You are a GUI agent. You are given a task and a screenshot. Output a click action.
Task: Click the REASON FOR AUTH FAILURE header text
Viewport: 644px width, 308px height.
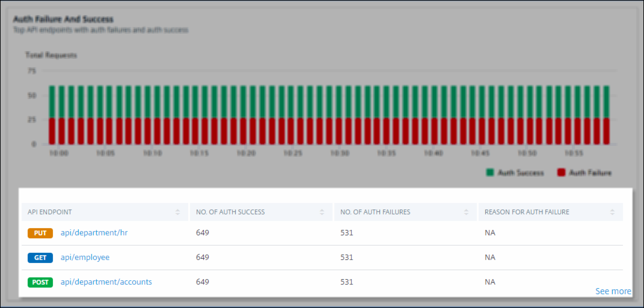tap(527, 212)
